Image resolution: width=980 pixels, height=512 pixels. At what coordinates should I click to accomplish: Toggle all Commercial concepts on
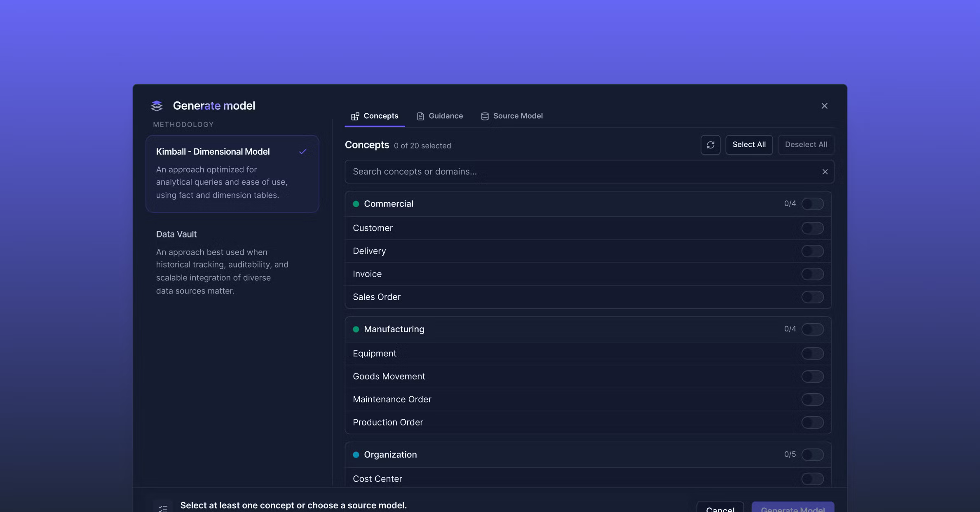point(812,204)
